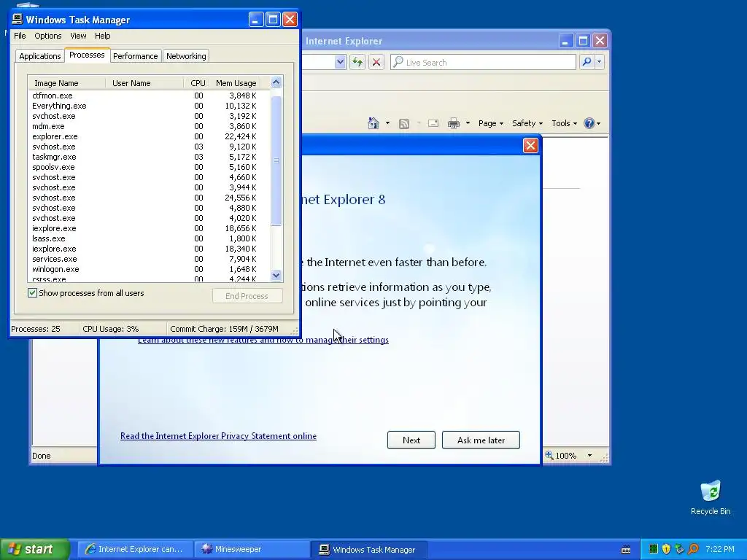Open the View menu in Task Manager
This screenshot has width=747, height=560.
[x=78, y=36]
